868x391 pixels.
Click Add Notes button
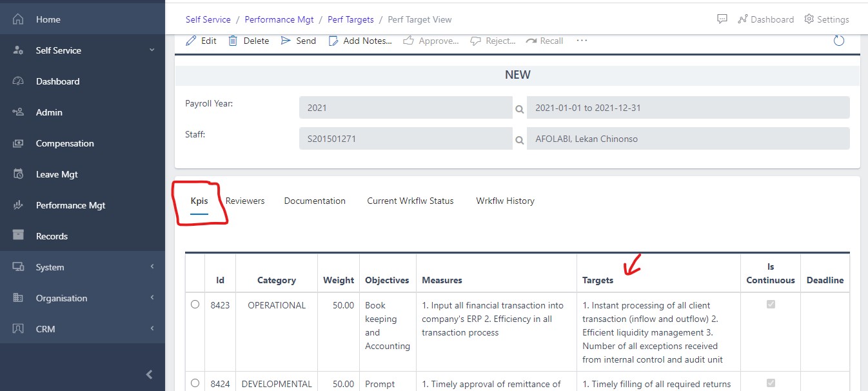(x=360, y=41)
